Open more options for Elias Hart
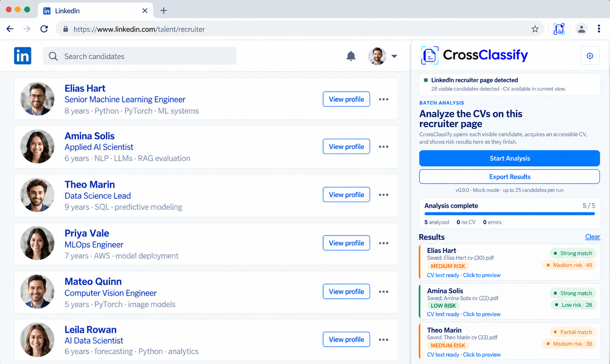The image size is (610, 364). coord(383,99)
